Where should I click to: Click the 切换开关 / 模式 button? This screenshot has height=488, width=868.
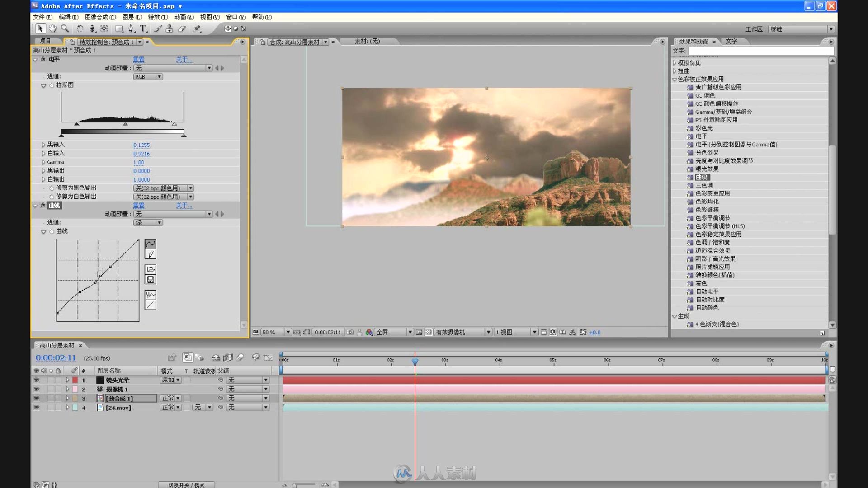click(187, 485)
